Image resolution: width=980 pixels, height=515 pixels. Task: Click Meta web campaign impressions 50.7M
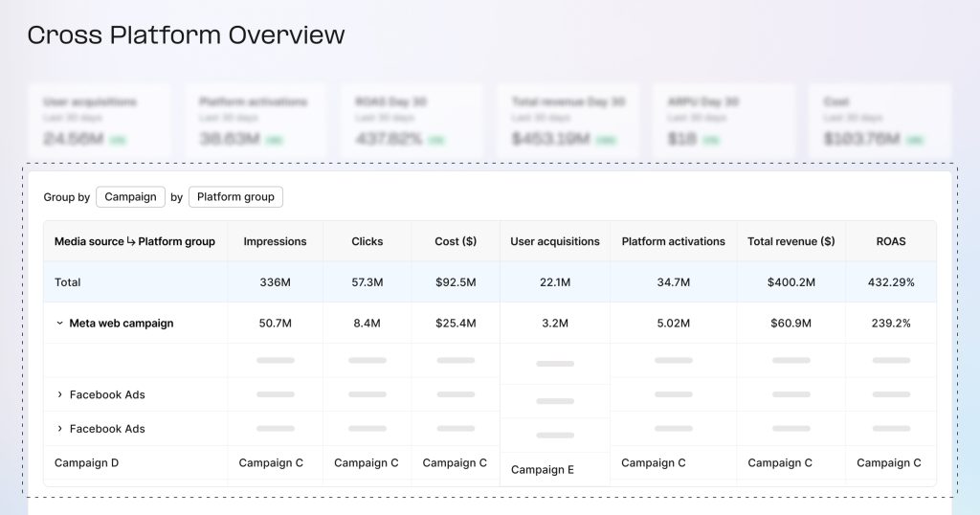(x=275, y=324)
